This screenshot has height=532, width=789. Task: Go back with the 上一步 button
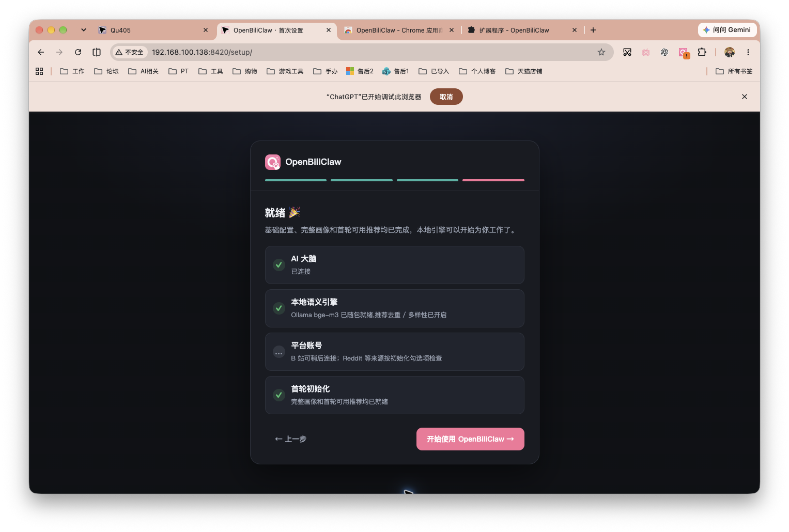[291, 439]
